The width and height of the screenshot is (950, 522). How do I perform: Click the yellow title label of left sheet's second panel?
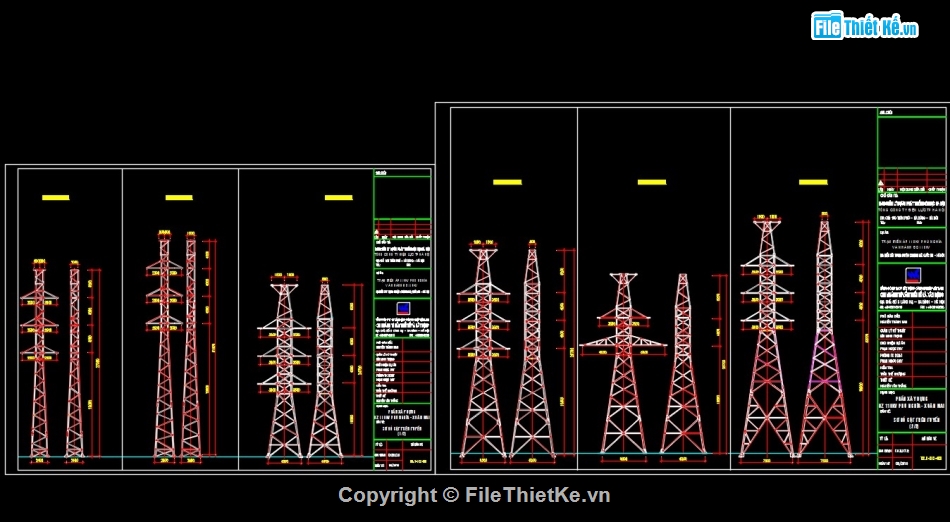pos(179,197)
